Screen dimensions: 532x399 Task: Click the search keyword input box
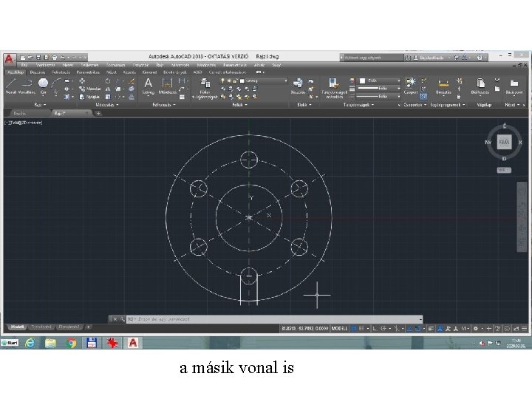tap(373, 58)
